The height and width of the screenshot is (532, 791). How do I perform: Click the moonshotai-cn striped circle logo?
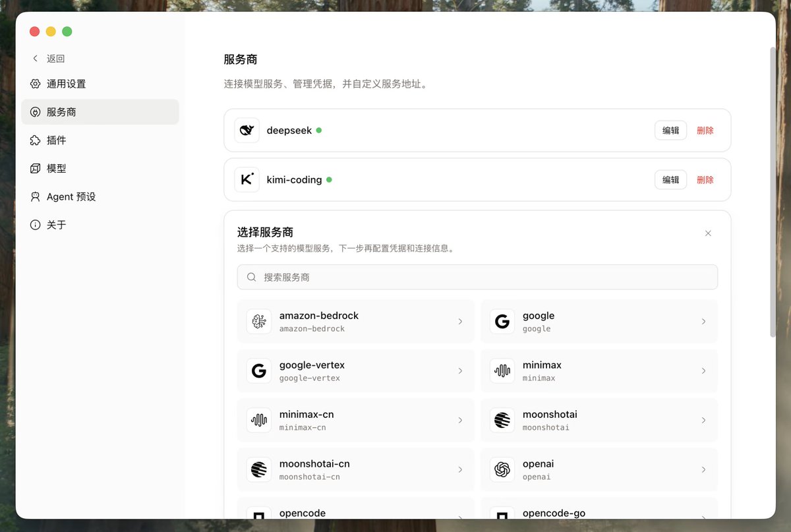point(259,469)
